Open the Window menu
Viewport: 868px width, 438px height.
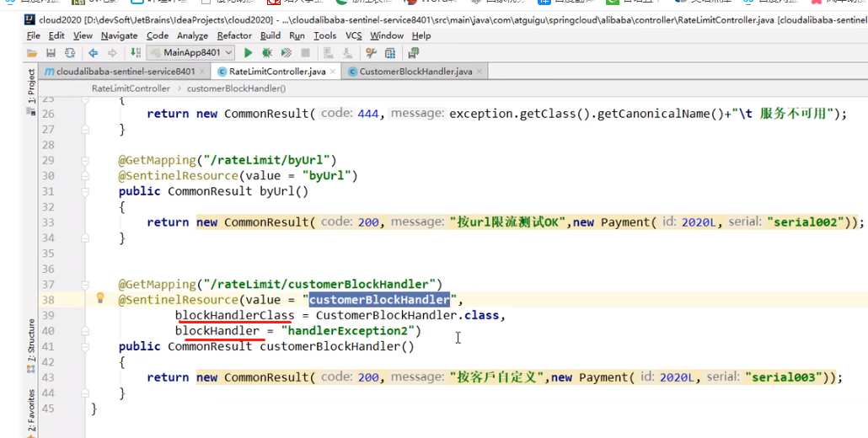(387, 35)
